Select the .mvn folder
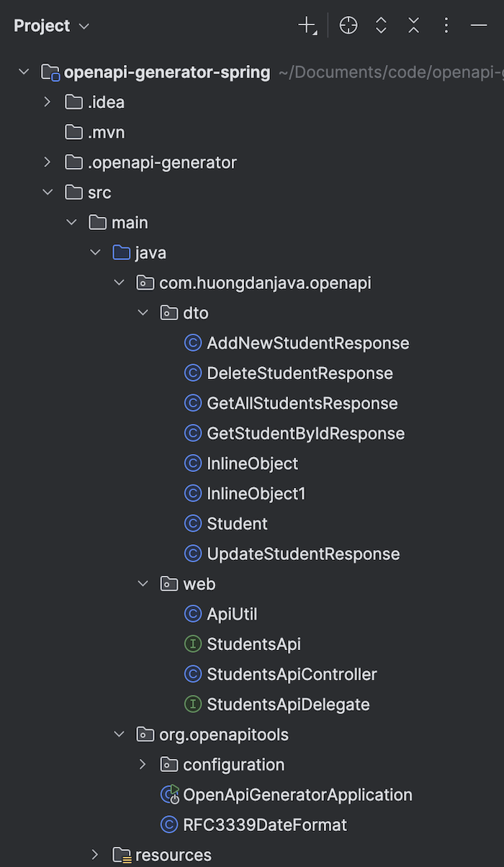Image resolution: width=504 pixels, height=867 pixels. pyautogui.click(x=106, y=133)
